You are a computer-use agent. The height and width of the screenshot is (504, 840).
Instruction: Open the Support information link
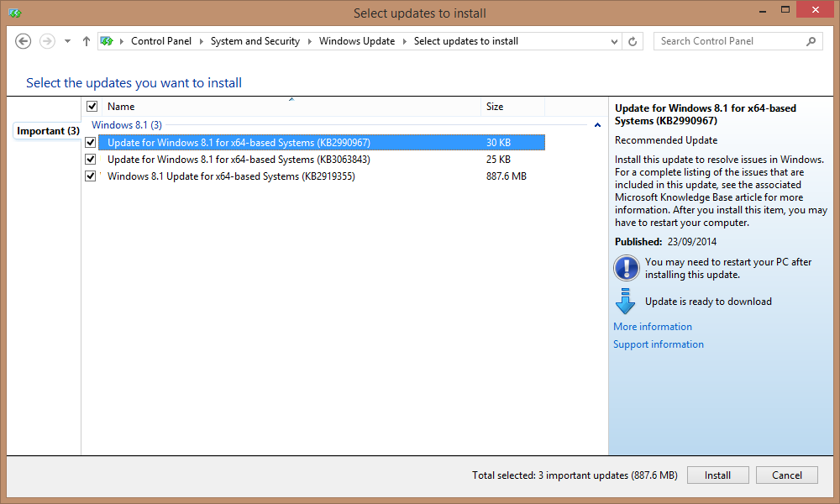pyautogui.click(x=659, y=344)
